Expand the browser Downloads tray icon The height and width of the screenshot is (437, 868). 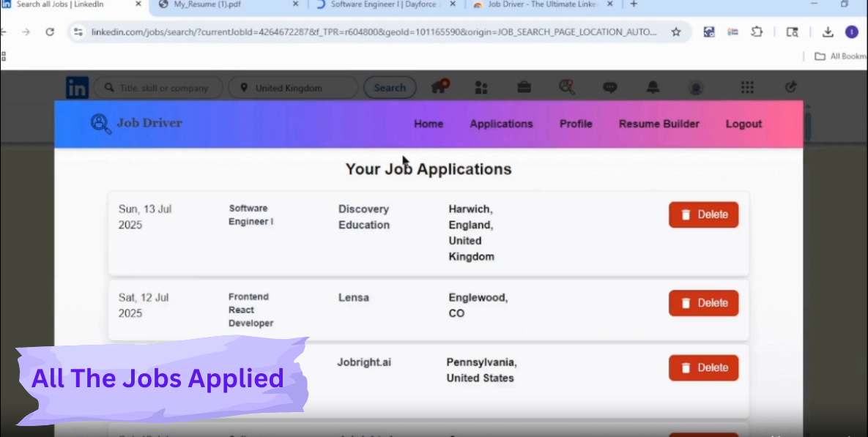point(828,31)
